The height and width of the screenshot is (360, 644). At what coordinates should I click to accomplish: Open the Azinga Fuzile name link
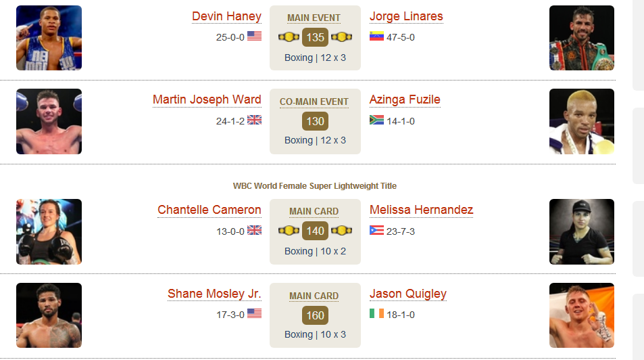(x=405, y=99)
